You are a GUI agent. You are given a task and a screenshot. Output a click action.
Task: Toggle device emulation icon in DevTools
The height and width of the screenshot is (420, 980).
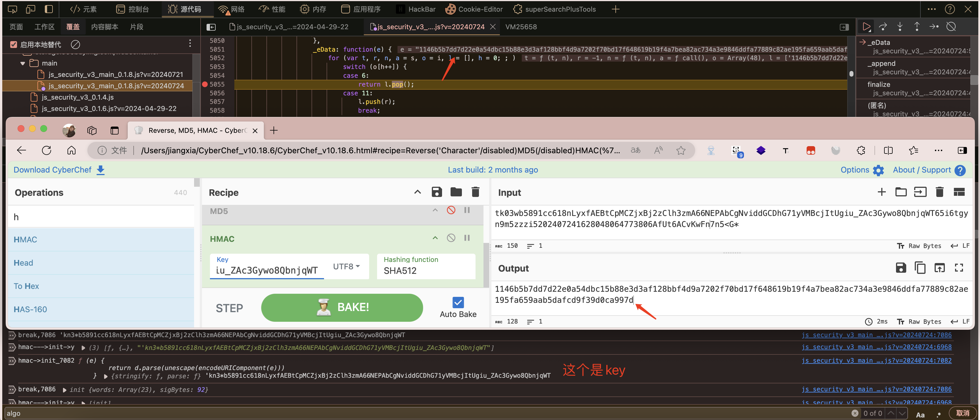(31, 9)
